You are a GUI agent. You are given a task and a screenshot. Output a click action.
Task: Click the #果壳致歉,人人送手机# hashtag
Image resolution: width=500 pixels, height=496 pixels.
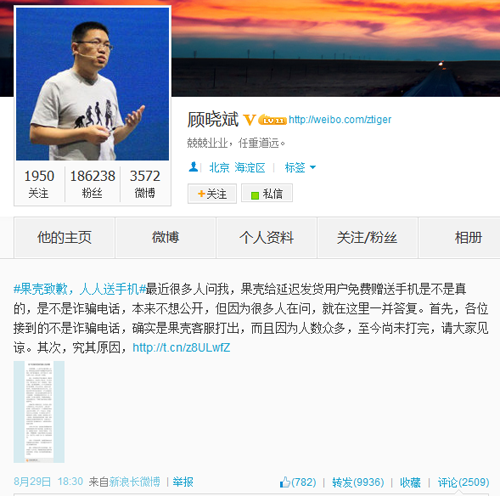pos(80,289)
